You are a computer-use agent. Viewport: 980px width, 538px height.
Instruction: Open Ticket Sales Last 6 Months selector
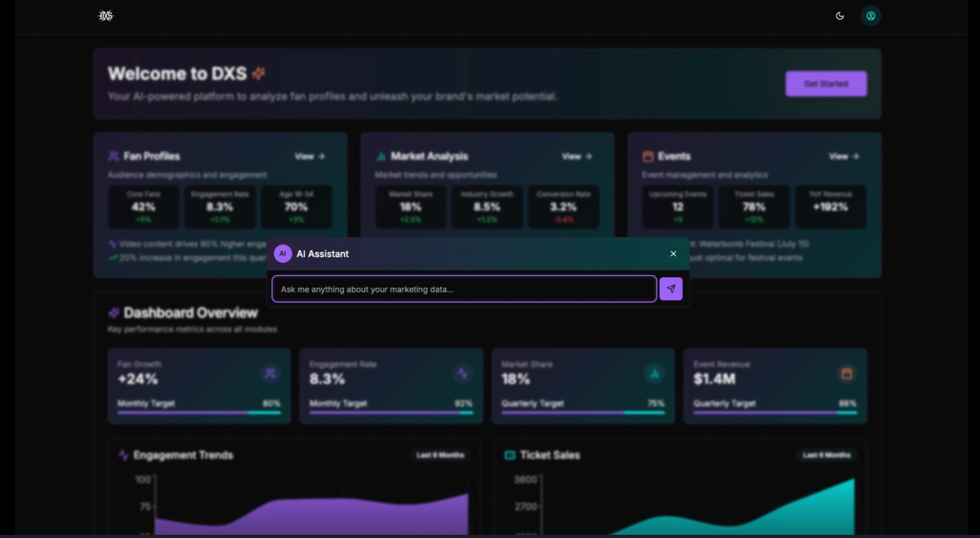point(826,455)
